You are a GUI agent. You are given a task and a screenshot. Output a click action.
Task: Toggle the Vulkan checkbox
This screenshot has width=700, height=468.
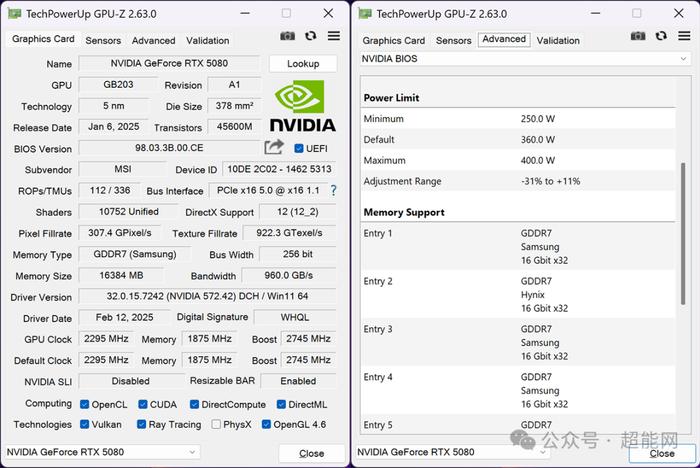point(84,424)
